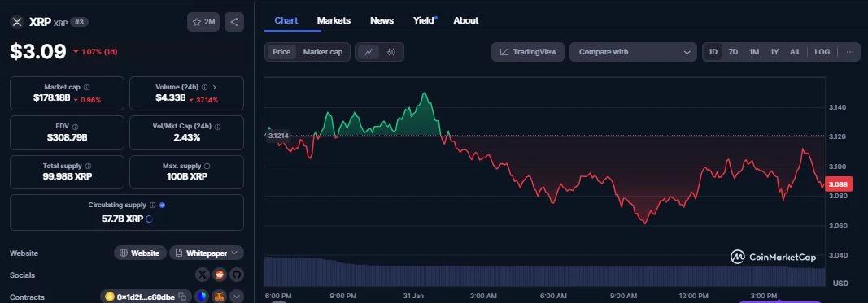This screenshot has height=303, width=868.
Task: Select line chart style icon
Action: 369,52
